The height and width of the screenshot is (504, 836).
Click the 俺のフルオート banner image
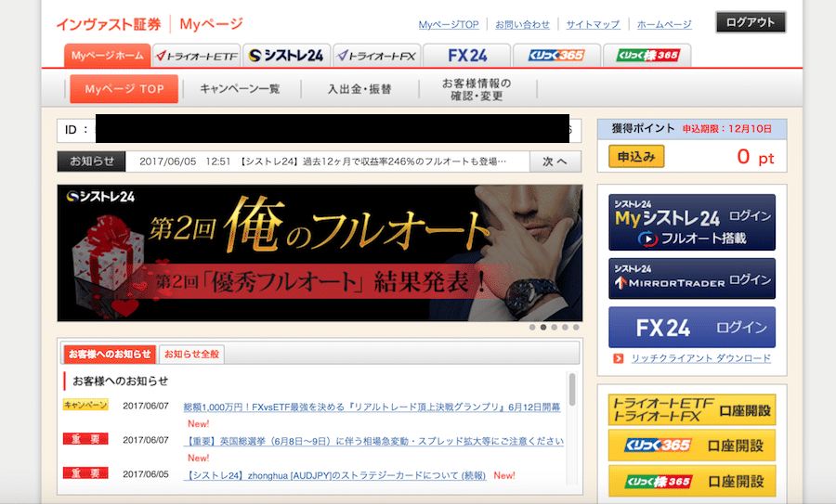[x=320, y=253]
